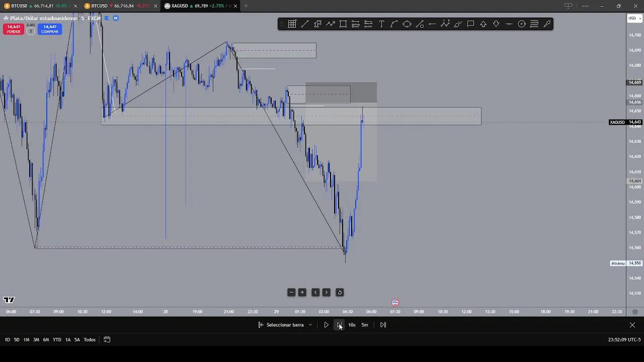Select the callout comment tool
The image size is (644, 362).
tap(470, 24)
